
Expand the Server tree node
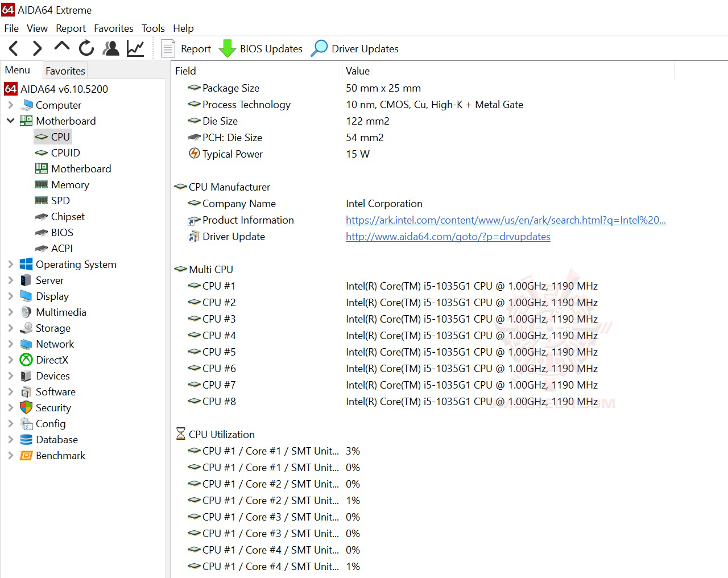coord(10,280)
